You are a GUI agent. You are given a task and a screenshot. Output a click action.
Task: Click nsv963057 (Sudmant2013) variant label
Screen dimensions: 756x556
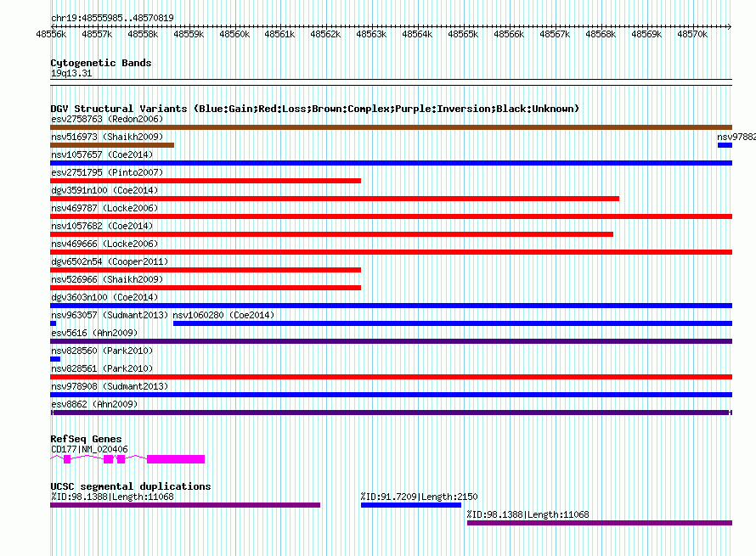[110, 315]
